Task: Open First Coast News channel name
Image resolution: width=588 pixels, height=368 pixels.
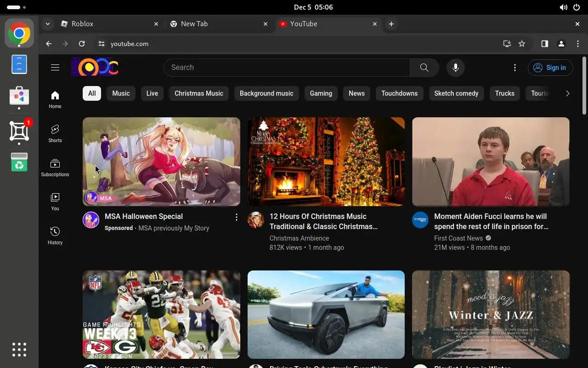Action: point(458,238)
